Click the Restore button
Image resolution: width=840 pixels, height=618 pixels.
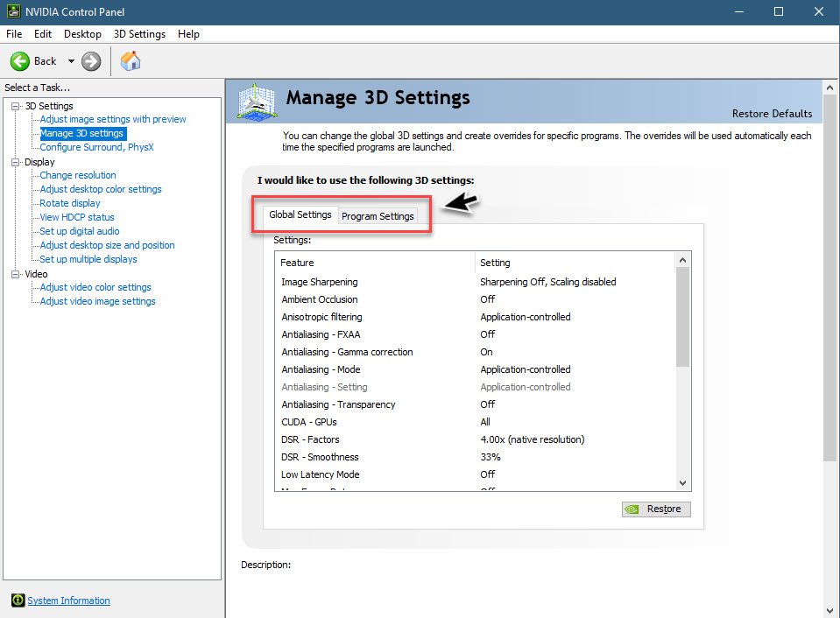(656, 509)
